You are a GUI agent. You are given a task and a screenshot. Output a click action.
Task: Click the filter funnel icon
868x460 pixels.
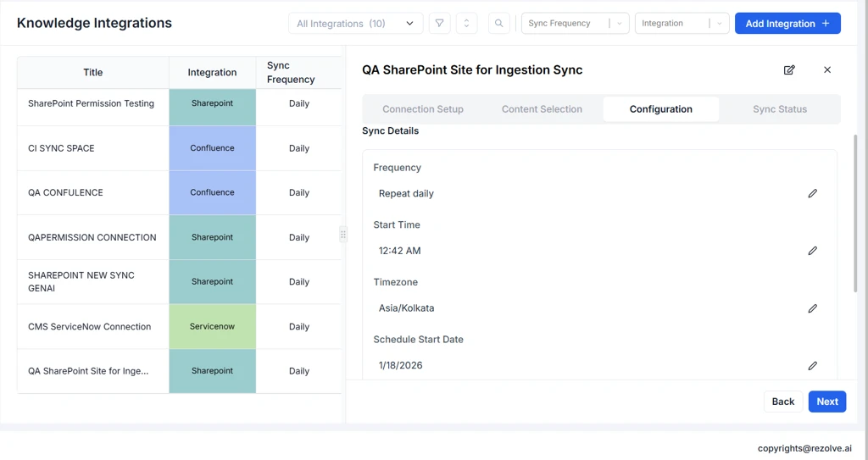(x=439, y=24)
